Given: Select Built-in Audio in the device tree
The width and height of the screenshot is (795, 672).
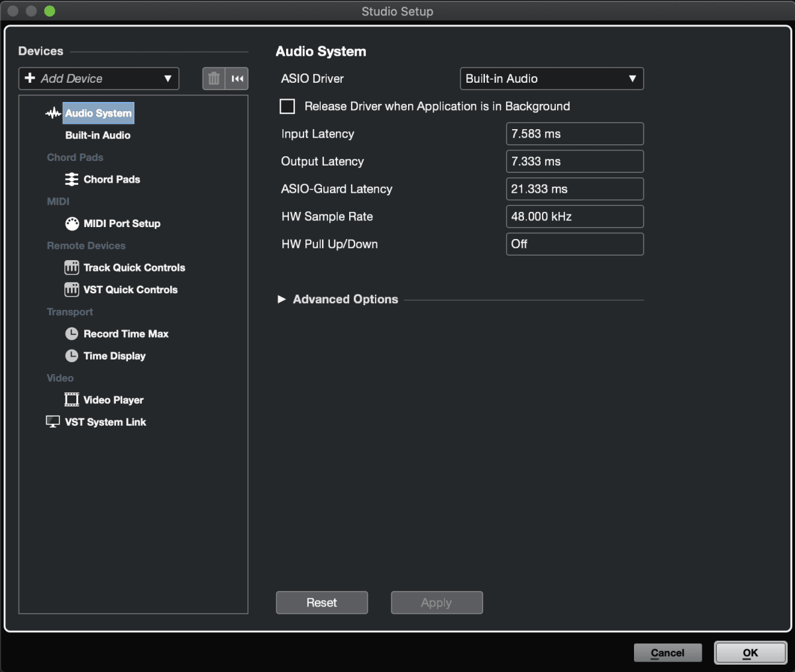Looking at the screenshot, I should 98,135.
